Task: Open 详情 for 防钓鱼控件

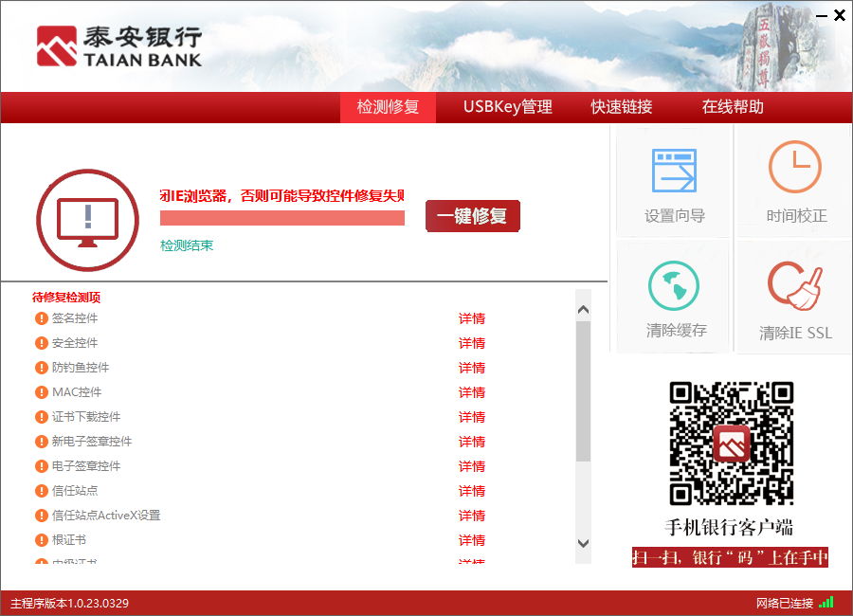Action: pyautogui.click(x=472, y=368)
